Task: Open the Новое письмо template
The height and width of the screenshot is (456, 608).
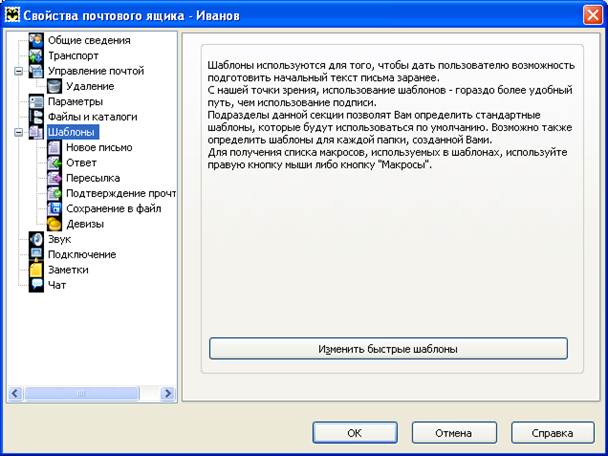Action: click(99, 147)
